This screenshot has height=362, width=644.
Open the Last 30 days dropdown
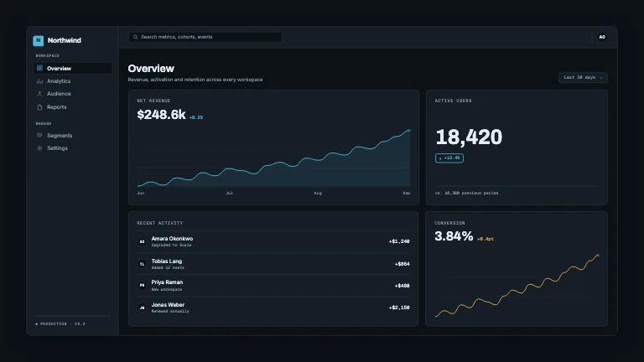(583, 78)
